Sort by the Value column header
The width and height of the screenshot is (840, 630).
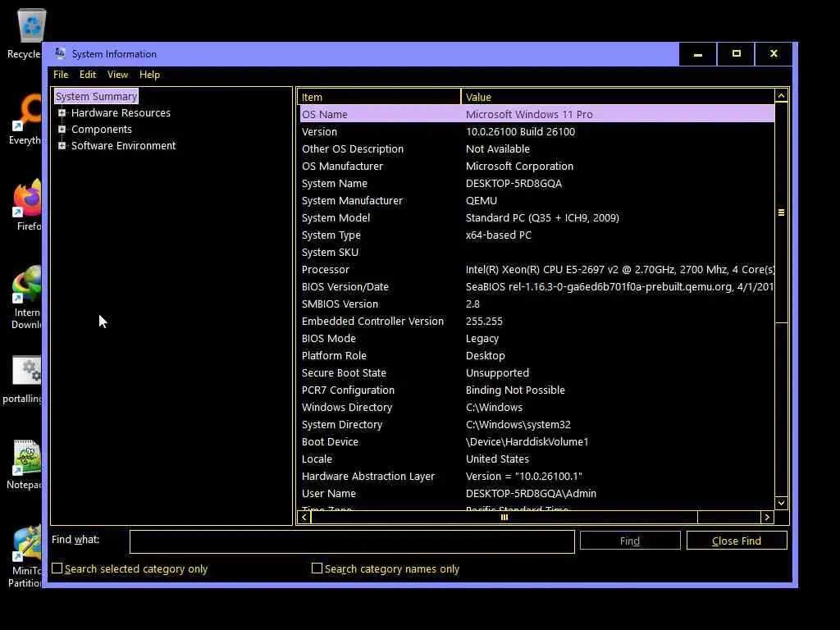click(x=617, y=97)
